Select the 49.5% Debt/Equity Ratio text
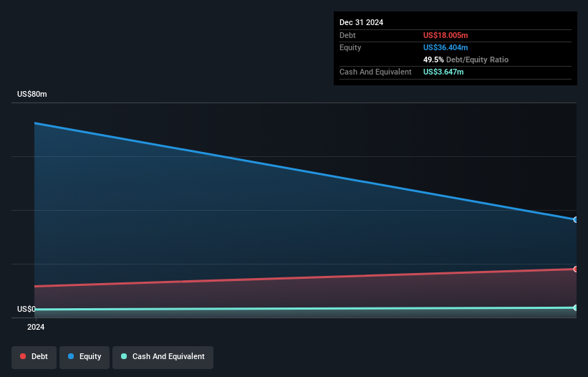Viewport: 588px width, 377px height. [x=466, y=59]
